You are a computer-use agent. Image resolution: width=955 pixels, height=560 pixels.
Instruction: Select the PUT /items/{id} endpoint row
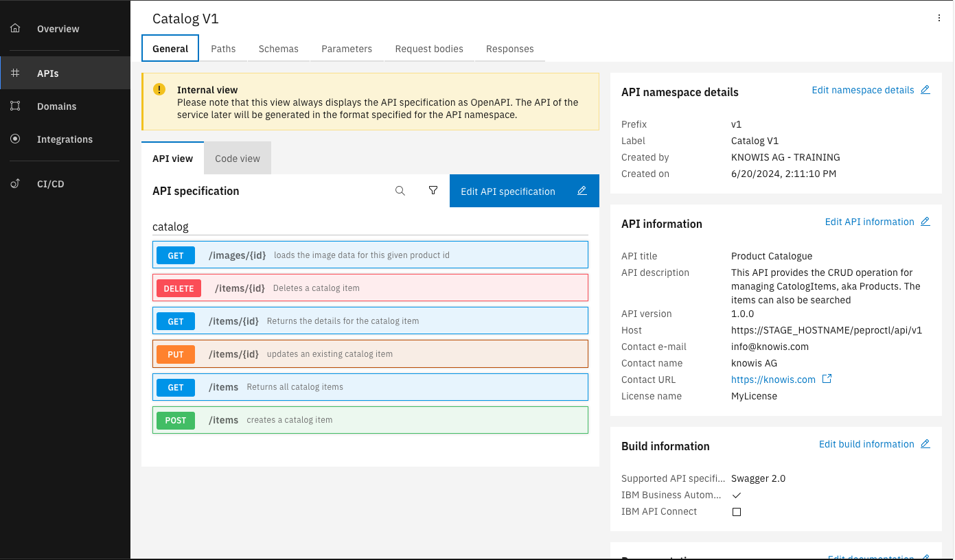coord(370,354)
